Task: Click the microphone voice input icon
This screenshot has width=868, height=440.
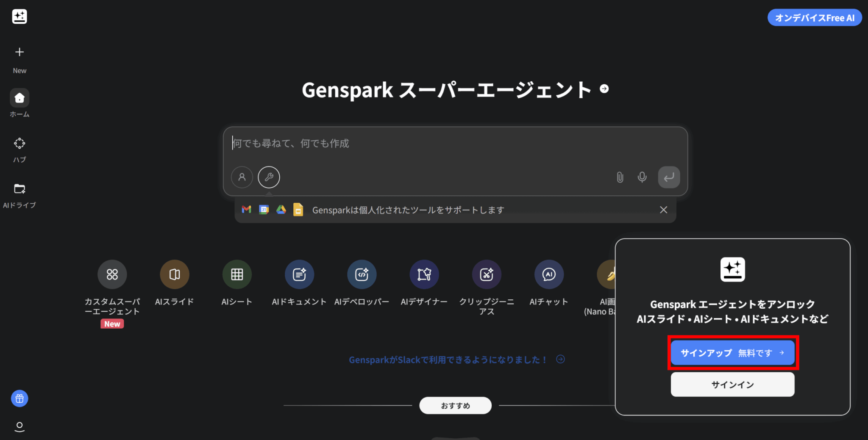Action: 642,177
